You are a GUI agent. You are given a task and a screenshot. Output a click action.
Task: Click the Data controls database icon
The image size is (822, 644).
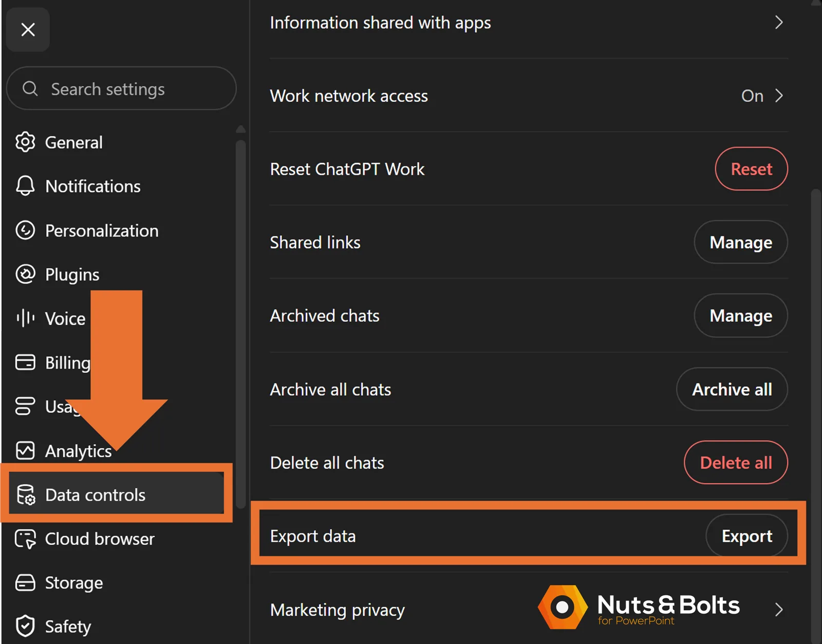point(26,494)
